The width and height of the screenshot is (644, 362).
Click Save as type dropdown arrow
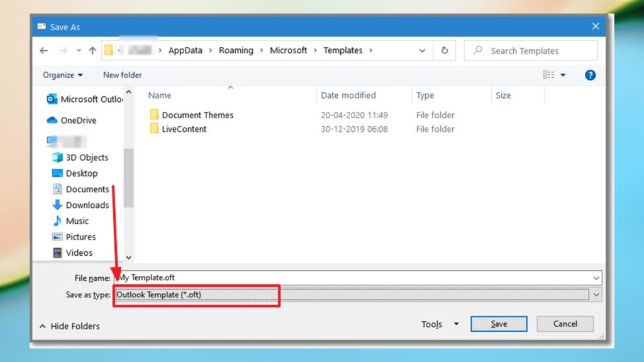(x=596, y=295)
